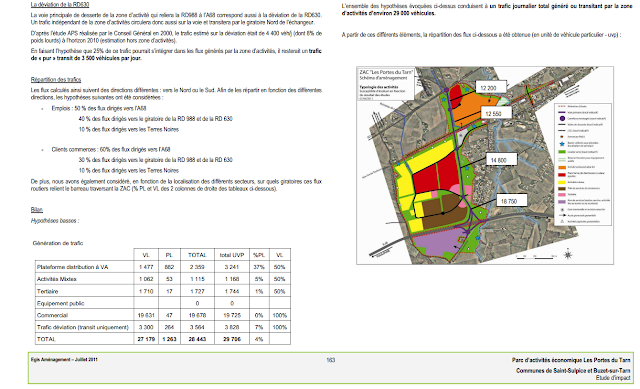
Task: Select the cell value "264"
Action: pos(169,327)
